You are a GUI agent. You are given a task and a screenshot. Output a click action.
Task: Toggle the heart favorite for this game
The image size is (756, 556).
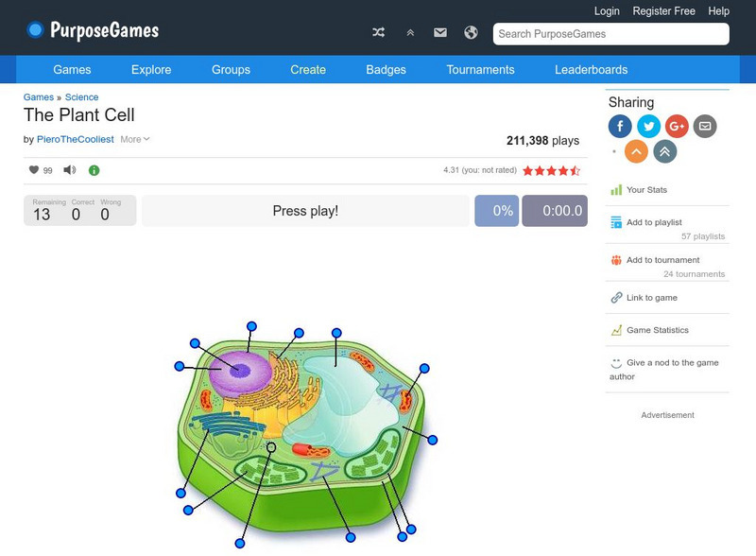(34, 170)
